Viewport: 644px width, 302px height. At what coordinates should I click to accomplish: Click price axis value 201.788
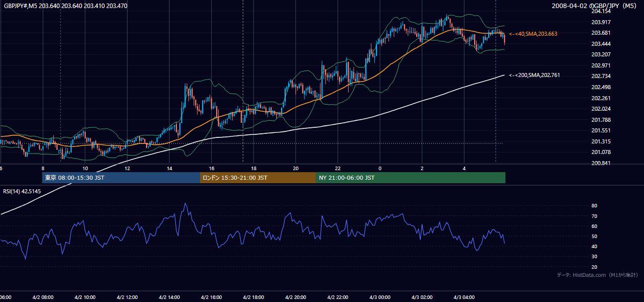tap(601, 120)
